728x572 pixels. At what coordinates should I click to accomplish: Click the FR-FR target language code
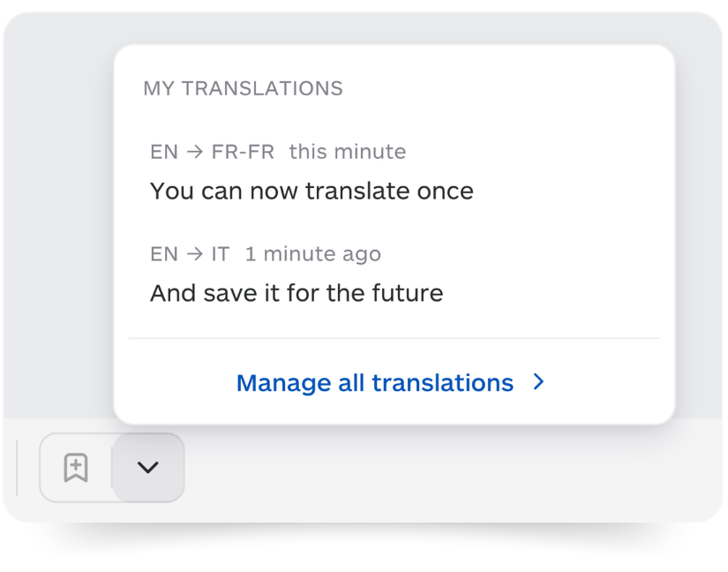tap(243, 152)
